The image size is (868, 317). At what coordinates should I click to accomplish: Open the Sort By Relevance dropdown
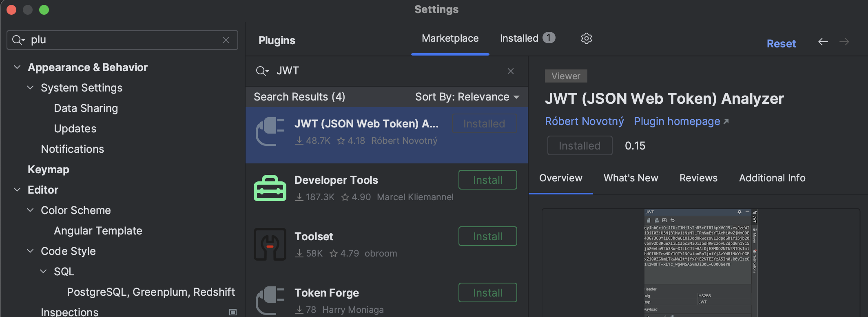pos(467,97)
